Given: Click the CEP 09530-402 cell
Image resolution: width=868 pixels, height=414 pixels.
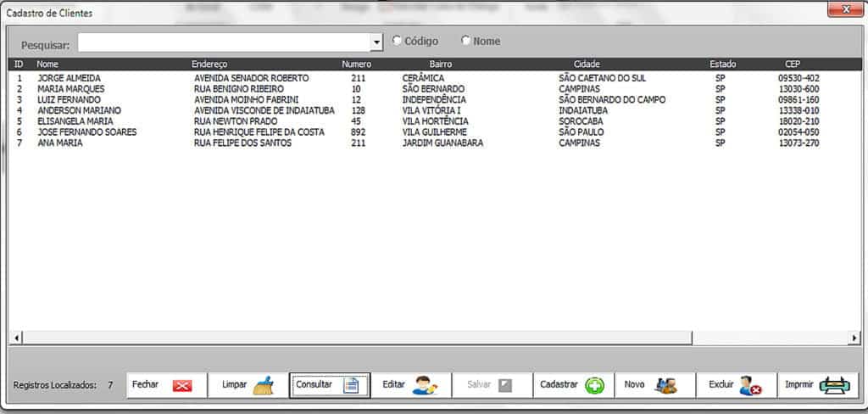Looking at the screenshot, I should (798, 79).
